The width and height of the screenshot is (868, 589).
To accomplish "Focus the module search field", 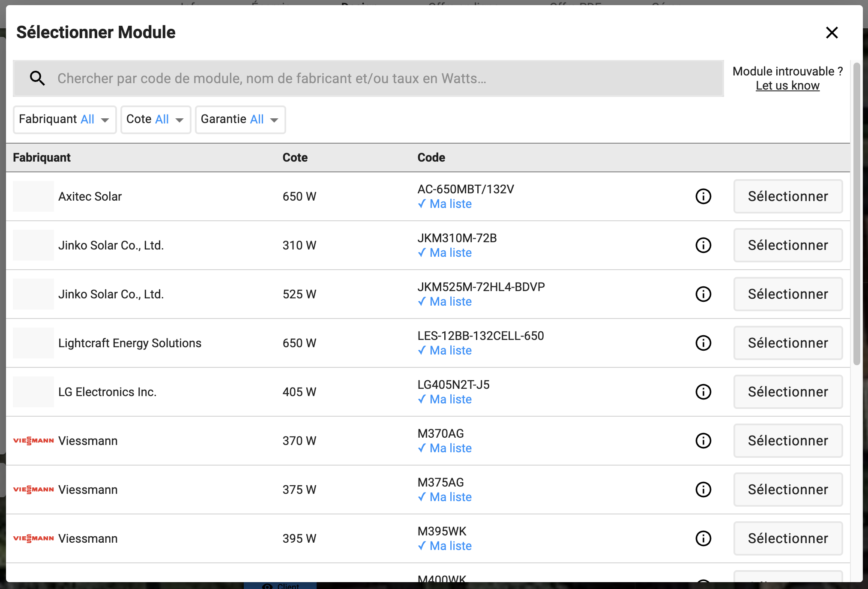I will [x=368, y=78].
